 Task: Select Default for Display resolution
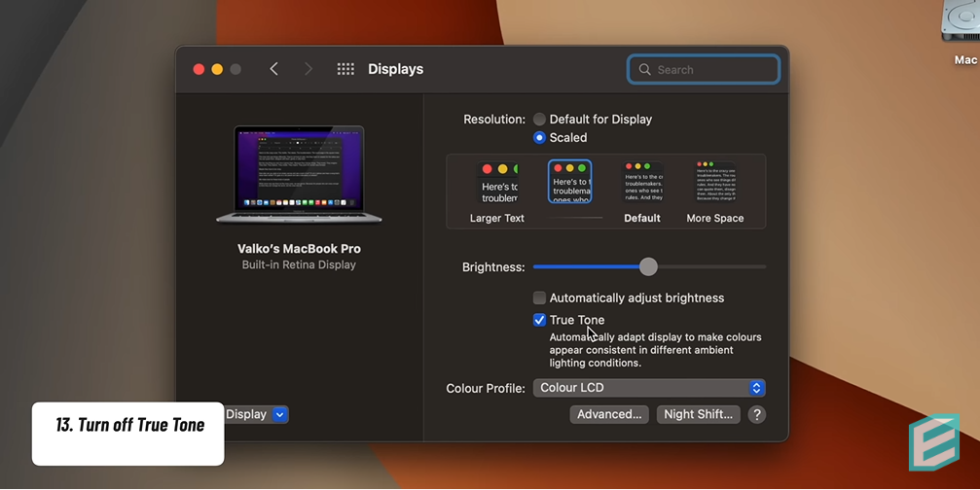click(x=539, y=120)
